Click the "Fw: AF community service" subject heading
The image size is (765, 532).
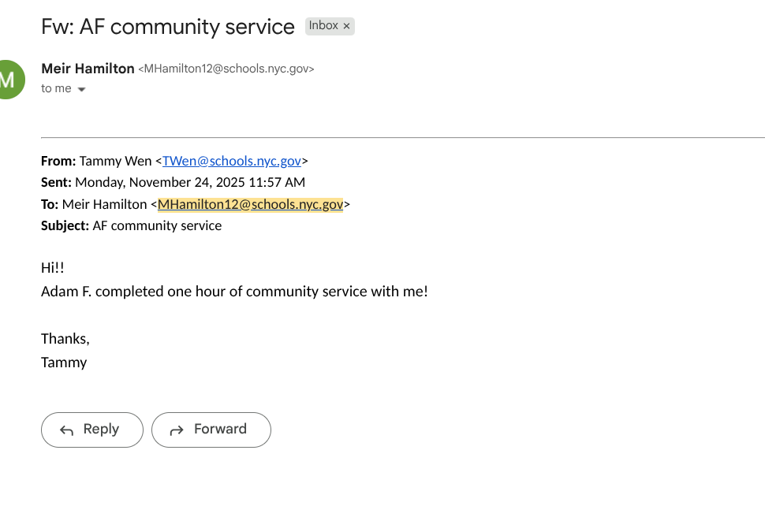(x=167, y=27)
